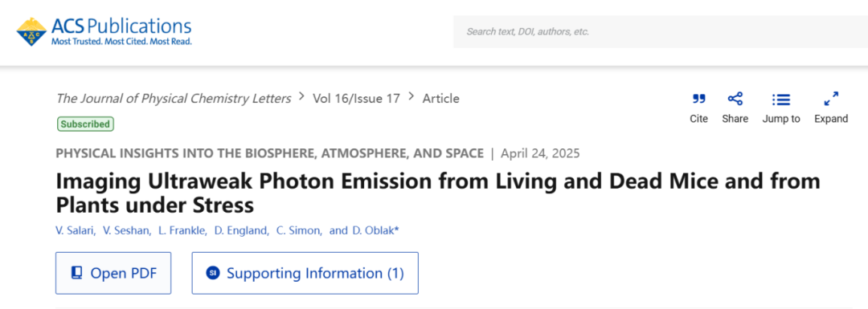Open author C. Simon's profile link
The height and width of the screenshot is (309, 868).
point(298,231)
